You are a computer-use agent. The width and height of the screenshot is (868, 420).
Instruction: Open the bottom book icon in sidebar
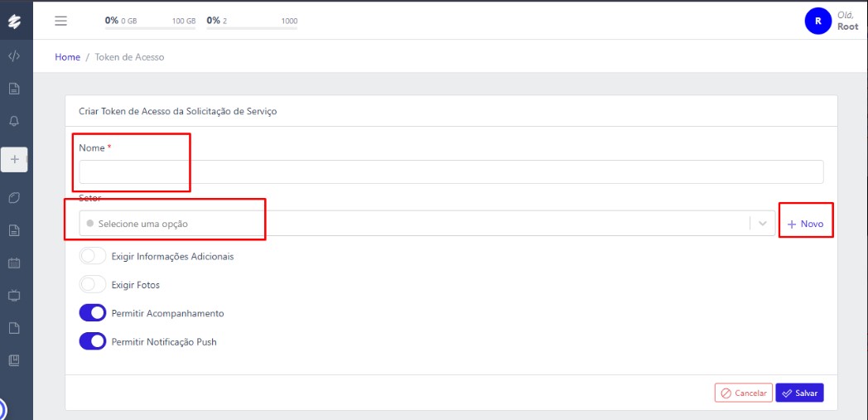pos(14,360)
